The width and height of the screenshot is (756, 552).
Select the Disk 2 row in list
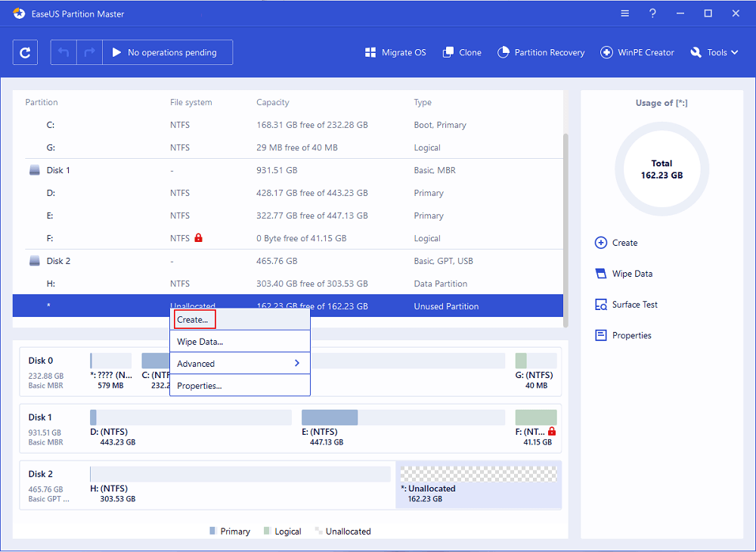[x=288, y=261]
